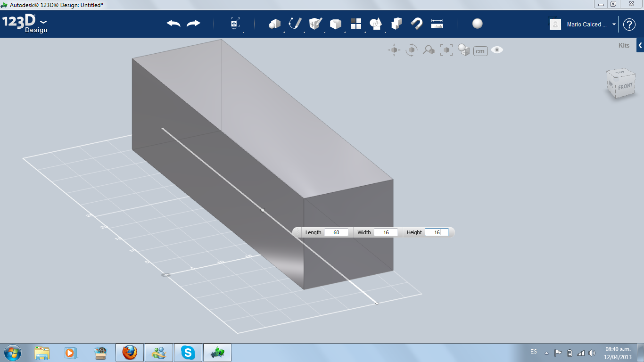Switch to Firefox in the taskbar

[129, 353]
